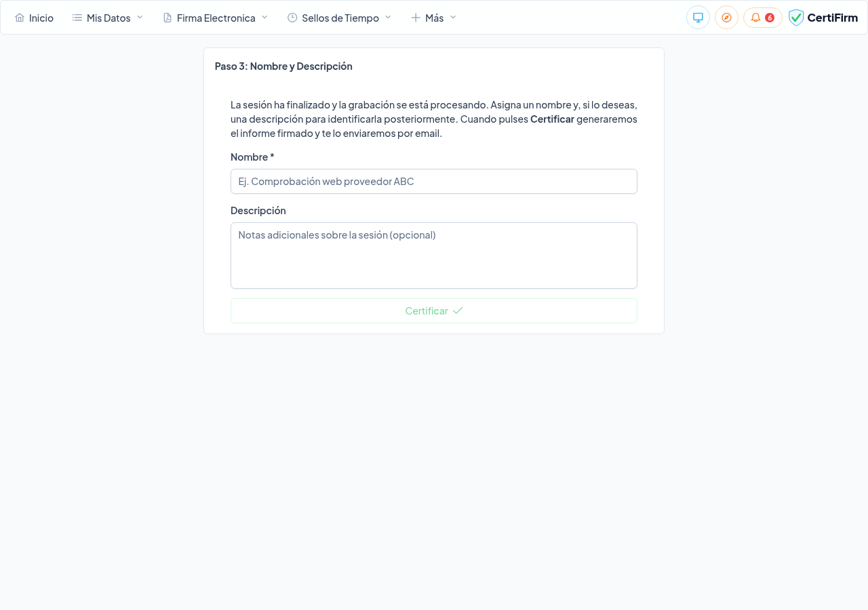868x610 pixels.
Task: Click the document icon beside Firma Electronica
Action: [x=167, y=18]
